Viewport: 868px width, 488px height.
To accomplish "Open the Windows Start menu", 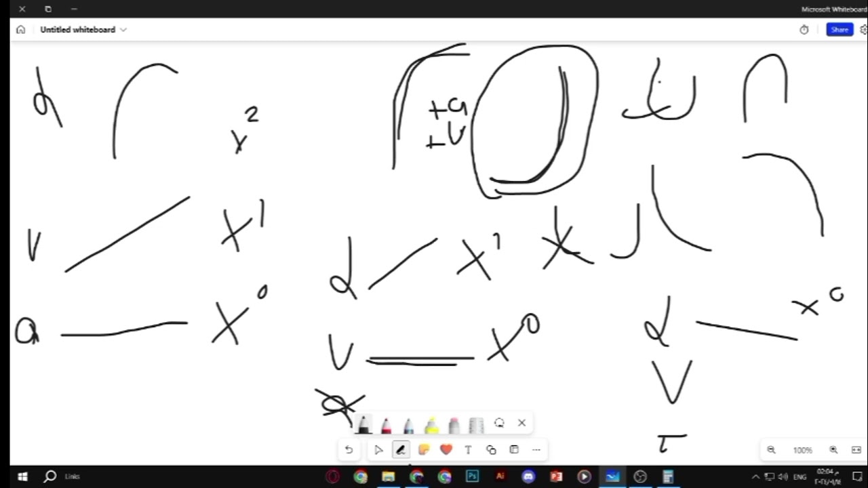I will pyautogui.click(x=22, y=476).
